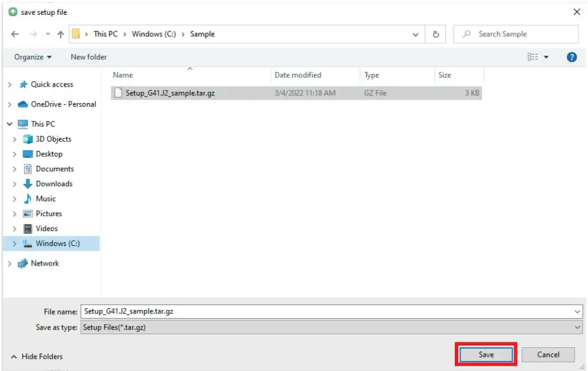The image size is (588, 371).
Task: Click the Back navigation arrow
Action: (x=15, y=34)
